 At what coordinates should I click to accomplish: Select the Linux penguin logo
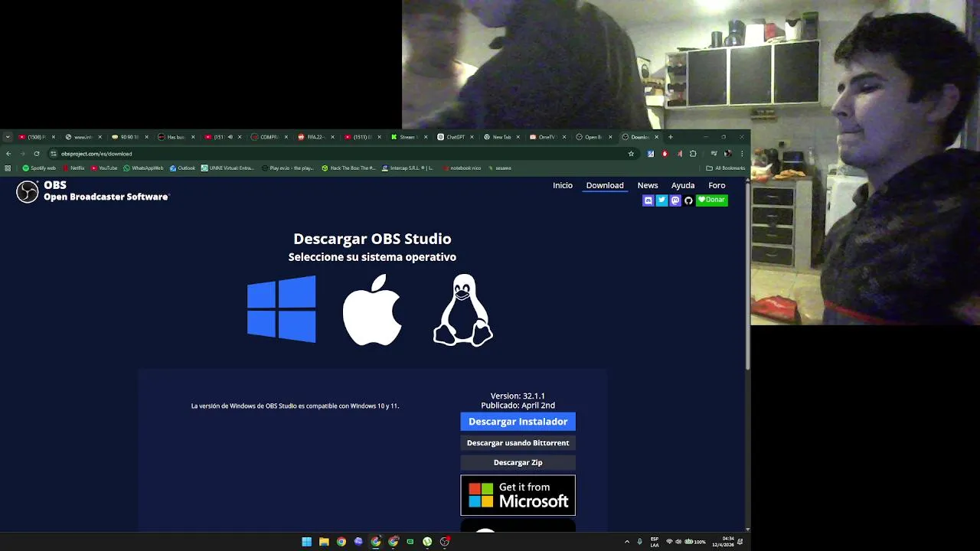tap(463, 310)
